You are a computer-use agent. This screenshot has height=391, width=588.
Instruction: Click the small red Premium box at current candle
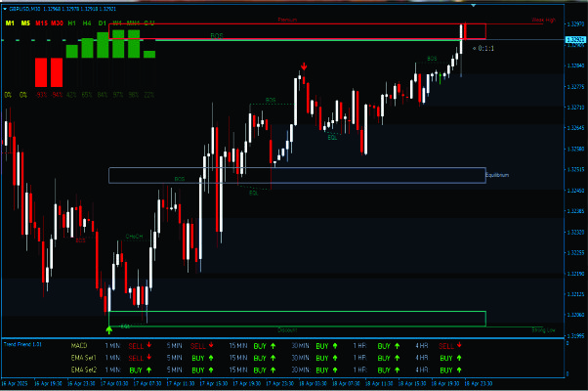[x=475, y=31]
